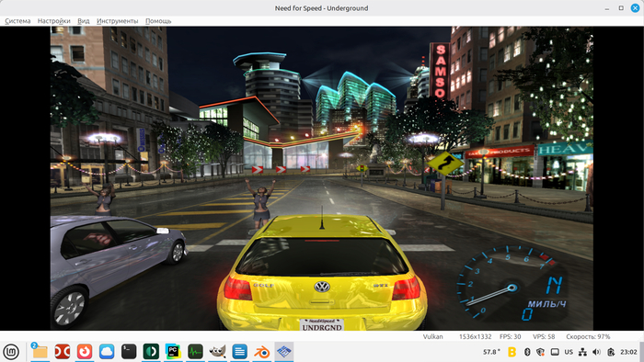Click the 23:02 clock
Image resolution: width=644 pixels, height=362 pixels.
point(628,352)
